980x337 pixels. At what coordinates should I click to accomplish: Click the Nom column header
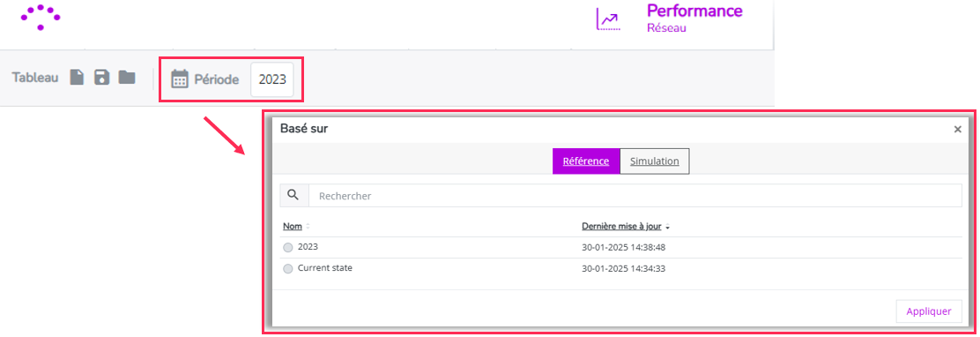tap(293, 227)
